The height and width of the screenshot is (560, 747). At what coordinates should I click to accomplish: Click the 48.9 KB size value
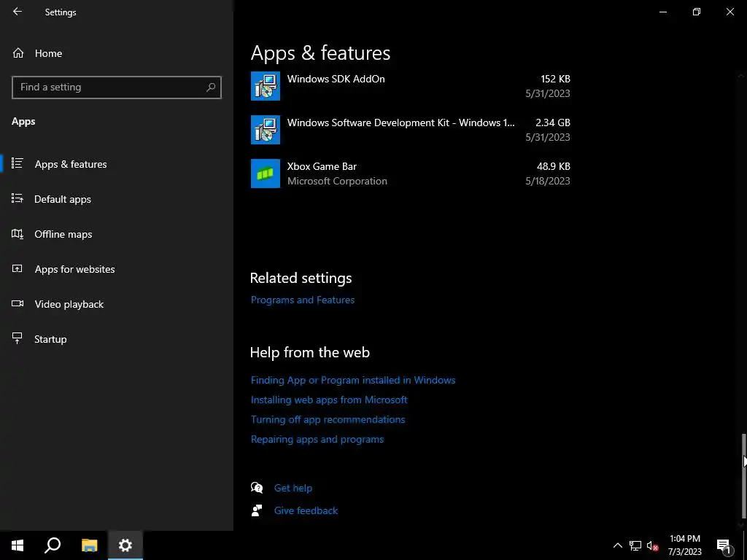pos(554,166)
